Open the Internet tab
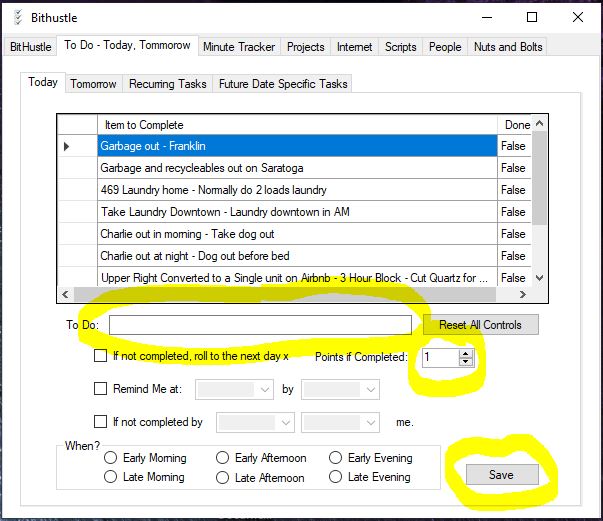 point(355,47)
